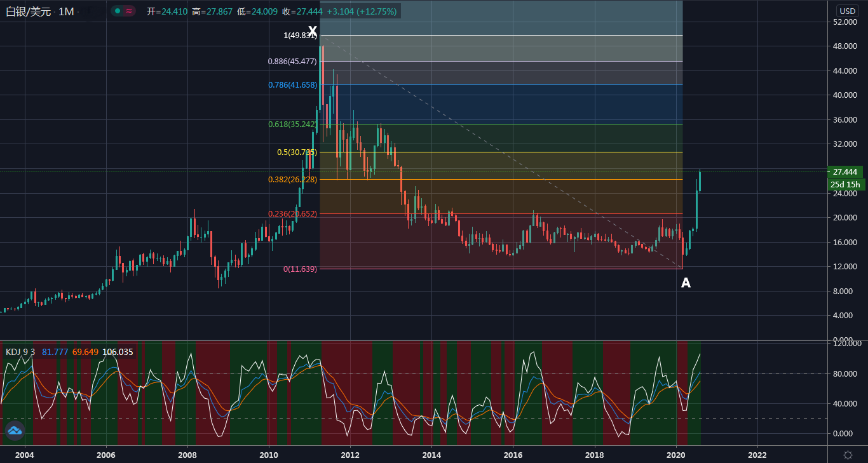The image size is (868, 463).
Task: Click the KDJ white value 106.035
Action: (118, 351)
